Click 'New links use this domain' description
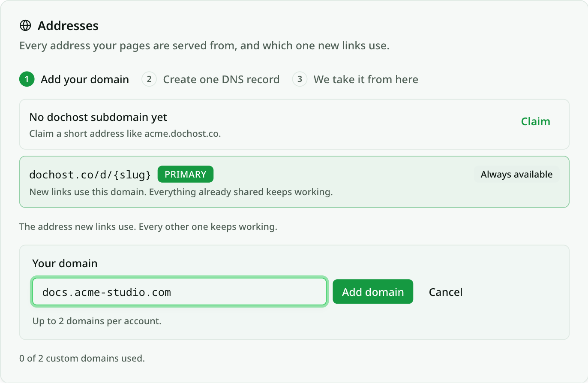Screen dimensions: 588x383 pyautogui.click(x=181, y=192)
